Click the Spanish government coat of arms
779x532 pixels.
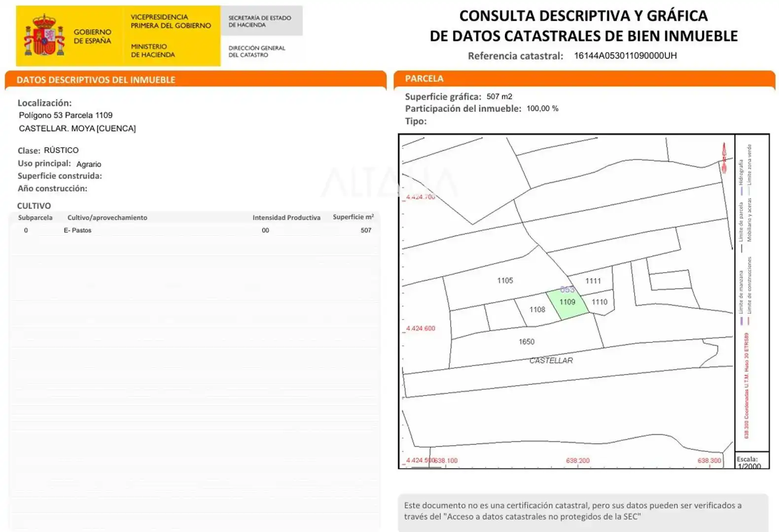(x=44, y=35)
